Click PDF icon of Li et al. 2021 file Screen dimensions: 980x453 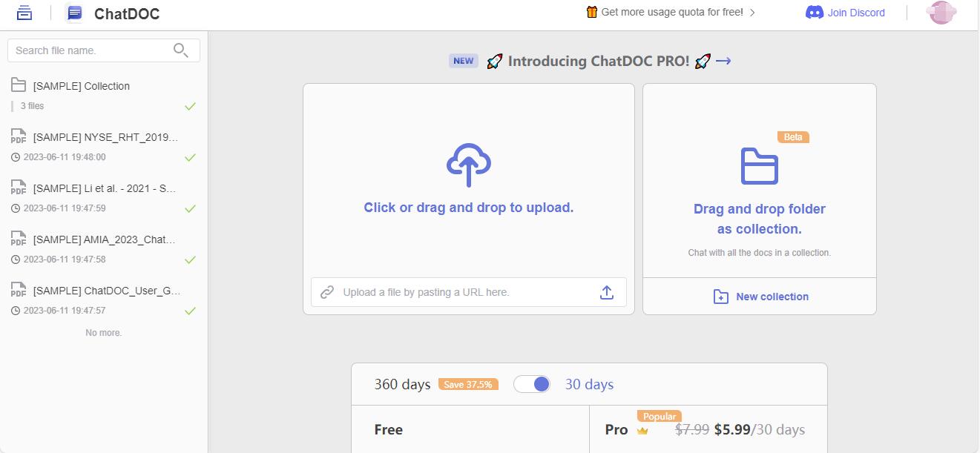(x=19, y=187)
